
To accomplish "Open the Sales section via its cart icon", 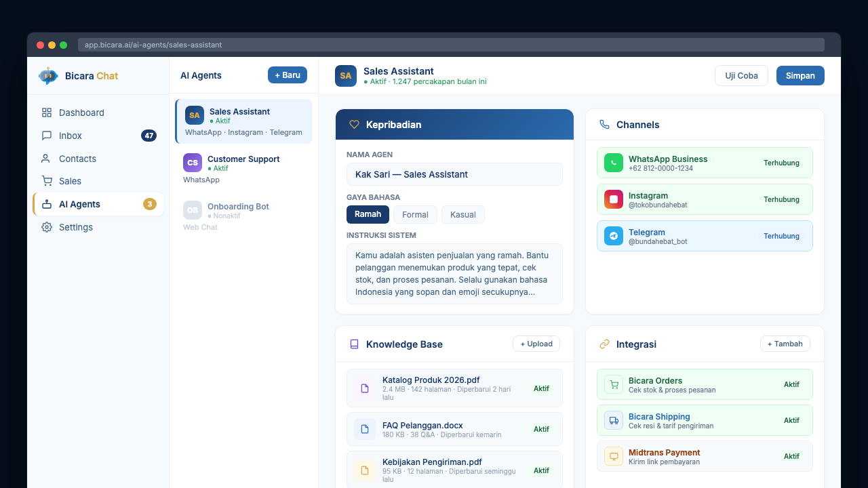I will click(47, 181).
